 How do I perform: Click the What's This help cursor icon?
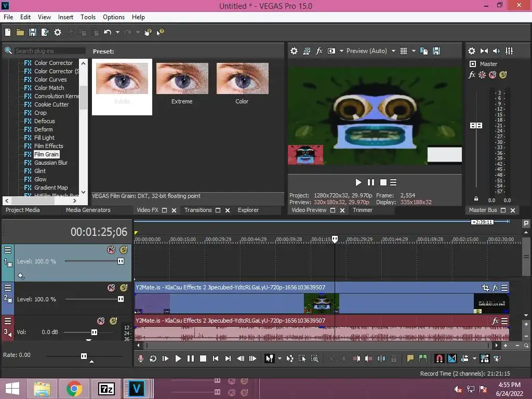click(160, 32)
